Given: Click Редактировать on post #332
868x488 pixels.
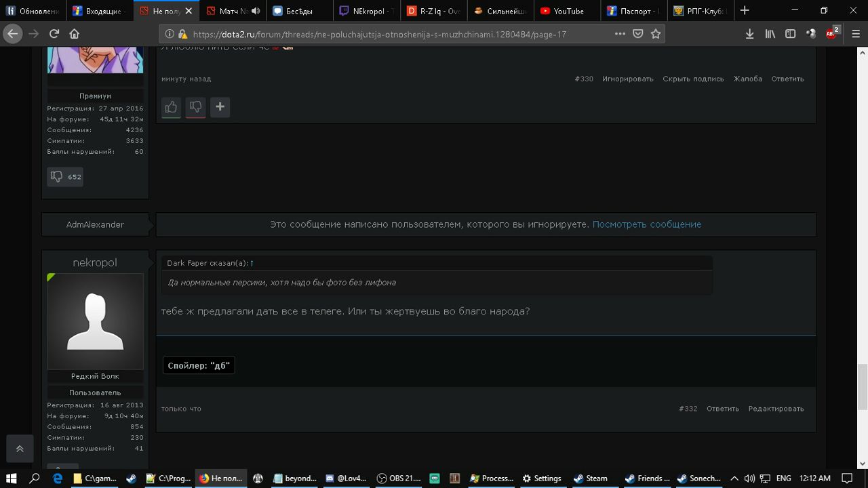Looking at the screenshot, I should point(776,409).
